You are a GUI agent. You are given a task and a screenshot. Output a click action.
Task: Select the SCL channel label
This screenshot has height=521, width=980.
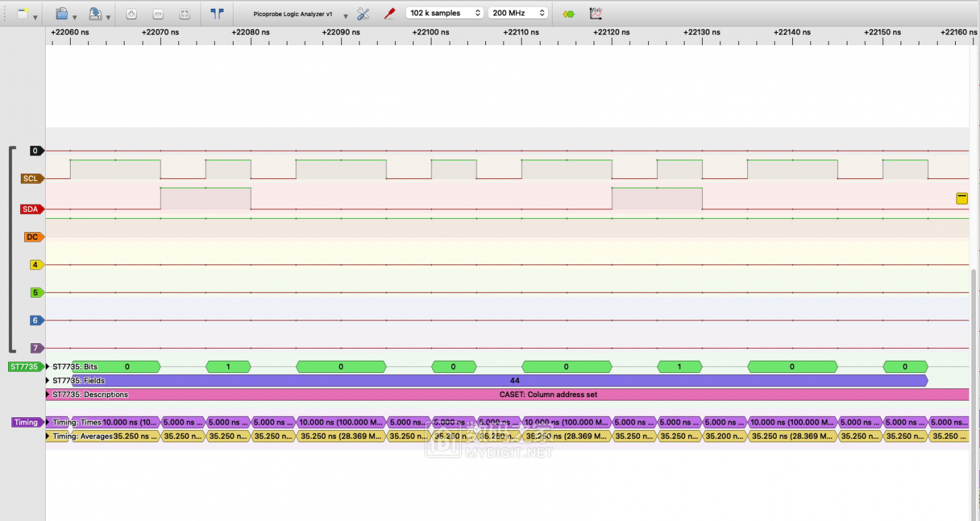tap(32, 178)
